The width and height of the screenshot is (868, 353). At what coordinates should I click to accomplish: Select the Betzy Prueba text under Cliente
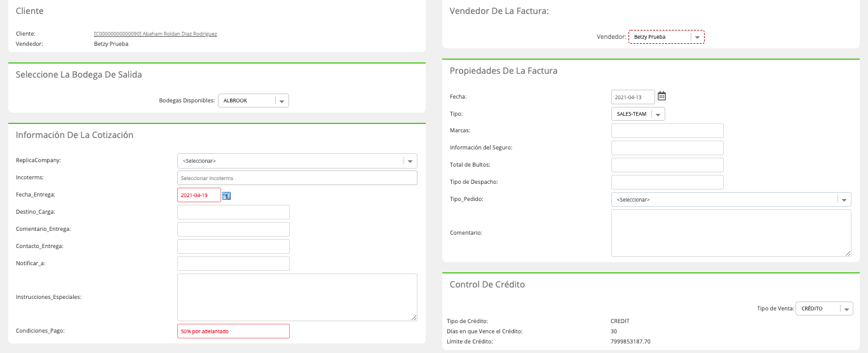[x=111, y=44]
